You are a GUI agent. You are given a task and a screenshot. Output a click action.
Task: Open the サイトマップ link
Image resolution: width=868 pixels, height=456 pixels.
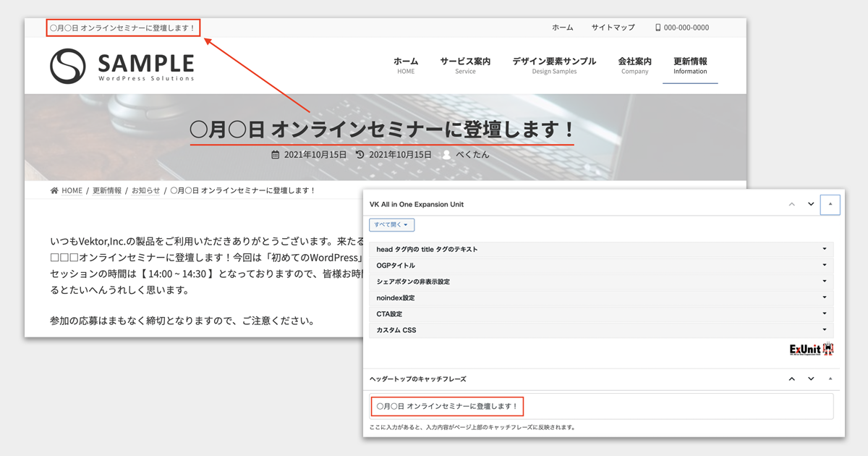pos(613,28)
